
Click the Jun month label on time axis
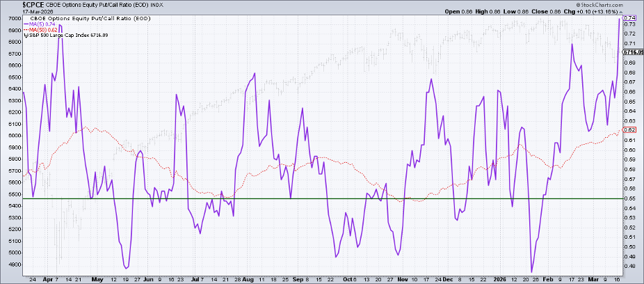(148, 278)
